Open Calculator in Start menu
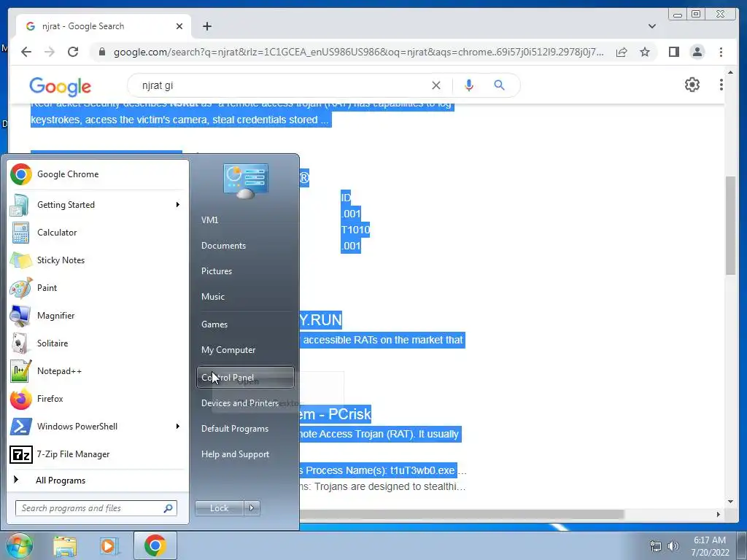This screenshot has height=560, width=747. (98, 233)
